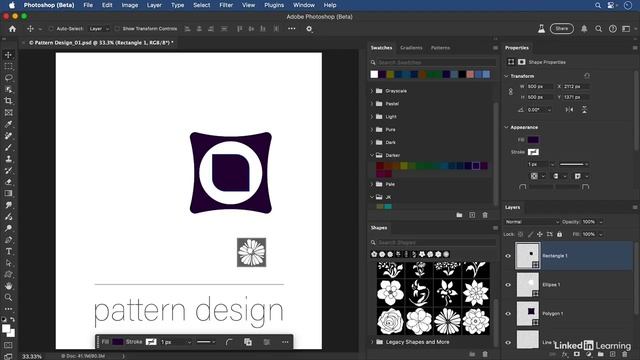Hide the Polygon 1 layer

pos(508,314)
